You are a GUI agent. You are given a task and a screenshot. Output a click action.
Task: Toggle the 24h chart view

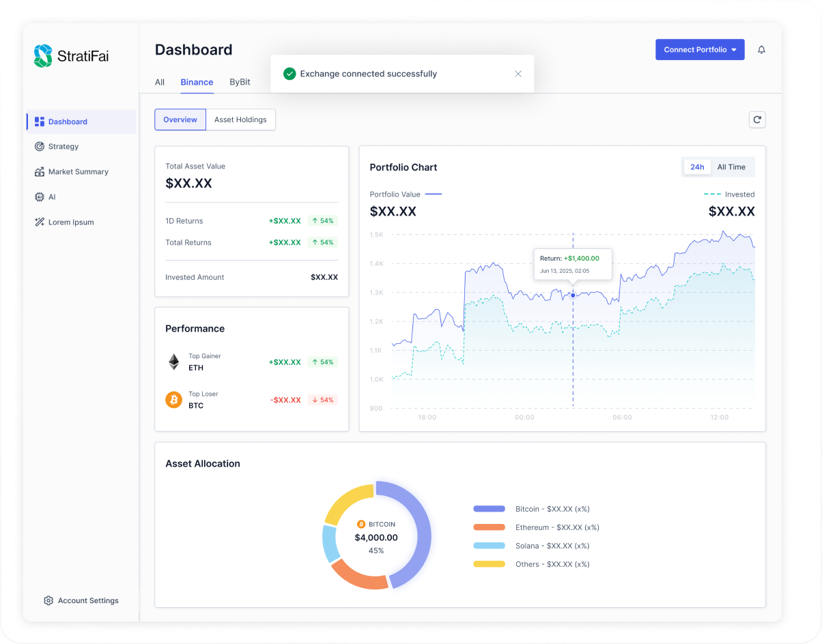697,166
